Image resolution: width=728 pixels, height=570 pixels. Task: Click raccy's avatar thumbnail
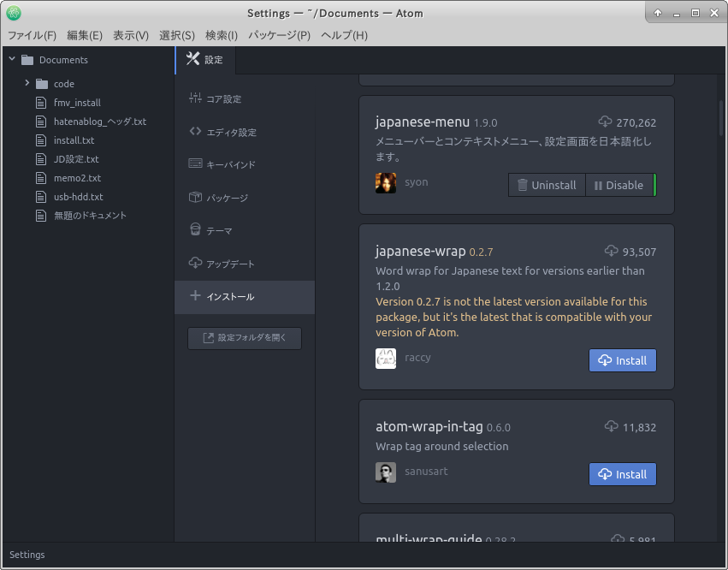point(386,359)
